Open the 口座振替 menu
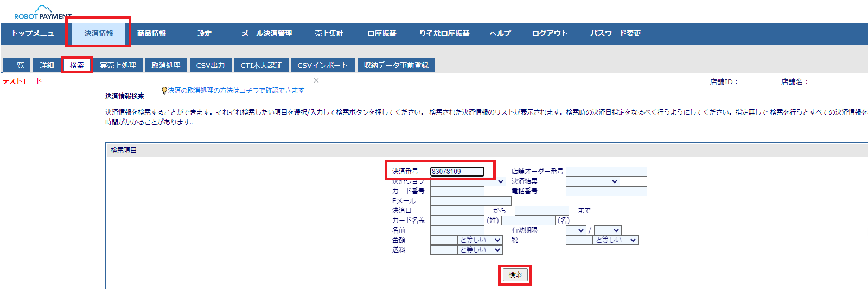 [382, 33]
